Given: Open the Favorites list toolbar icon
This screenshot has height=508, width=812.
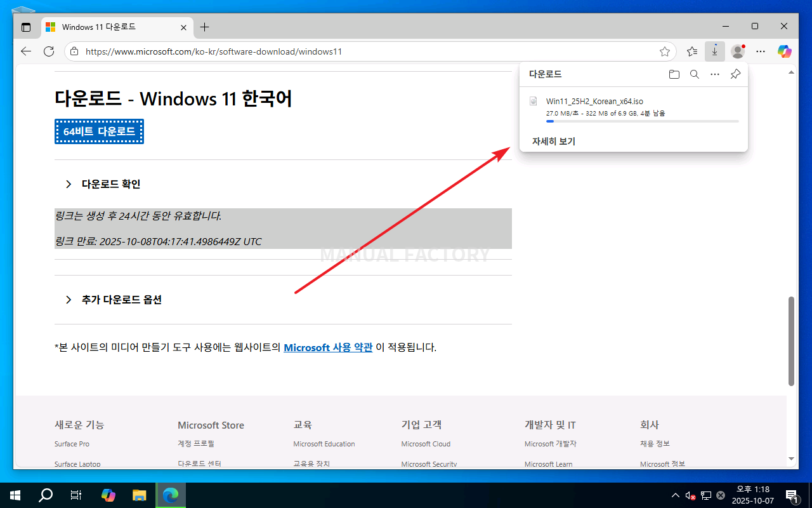Looking at the screenshot, I should (x=692, y=51).
